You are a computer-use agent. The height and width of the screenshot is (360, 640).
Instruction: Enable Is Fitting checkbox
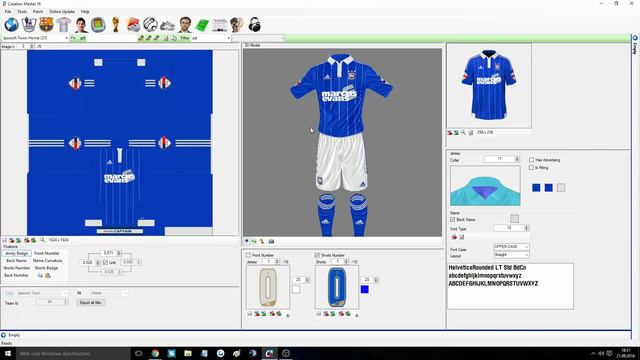tap(531, 167)
